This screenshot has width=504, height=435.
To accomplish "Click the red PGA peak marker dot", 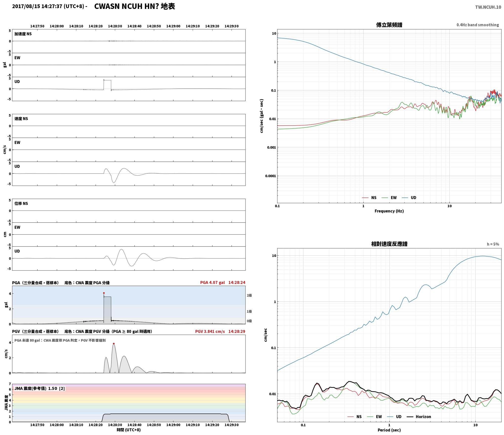I will point(104,293).
